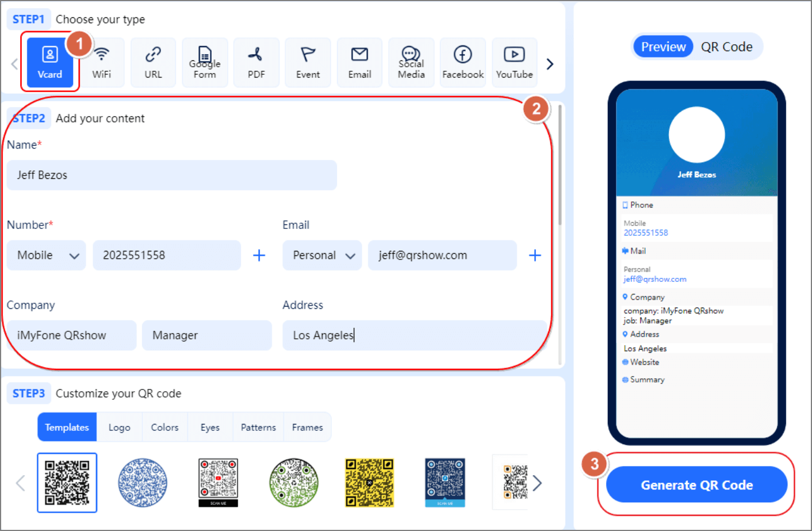Open the Mobile number type dropdown

pos(47,255)
